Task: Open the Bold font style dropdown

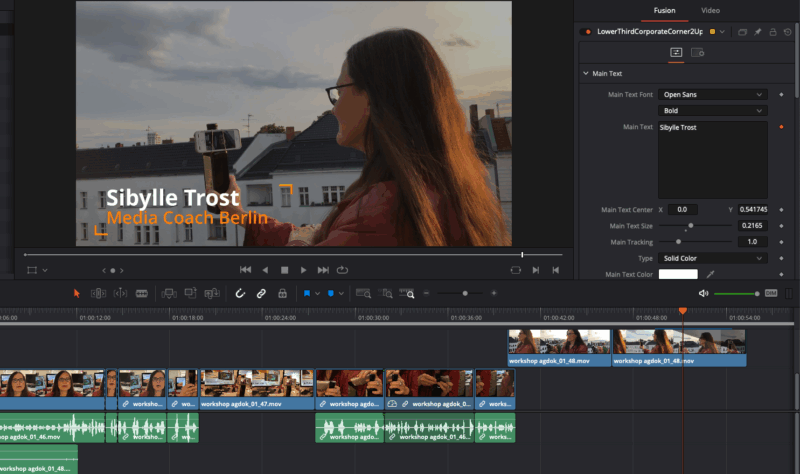Action: click(712, 110)
